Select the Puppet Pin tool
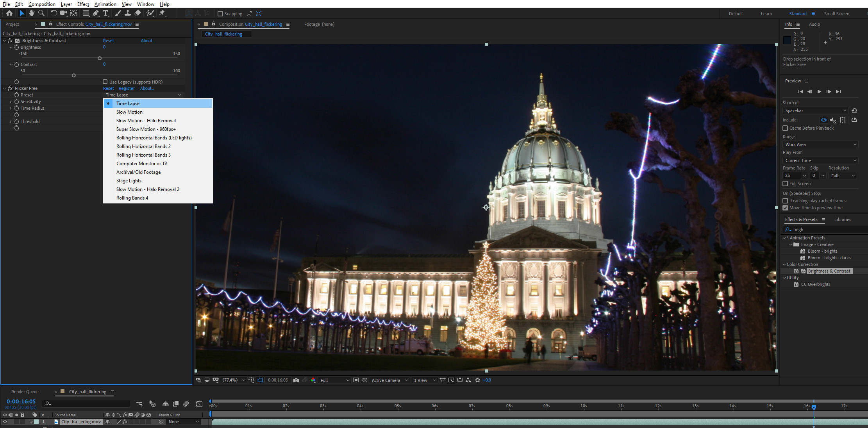Screen dimensions: 868x428 point(162,13)
